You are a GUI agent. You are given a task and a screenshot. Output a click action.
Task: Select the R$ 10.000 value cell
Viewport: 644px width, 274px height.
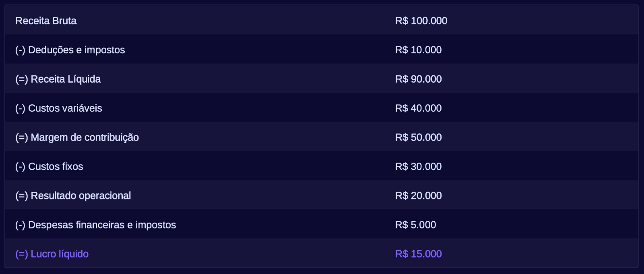pyautogui.click(x=418, y=50)
